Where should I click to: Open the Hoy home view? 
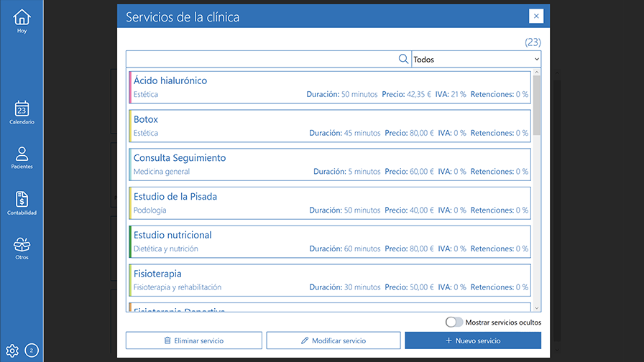(22, 22)
